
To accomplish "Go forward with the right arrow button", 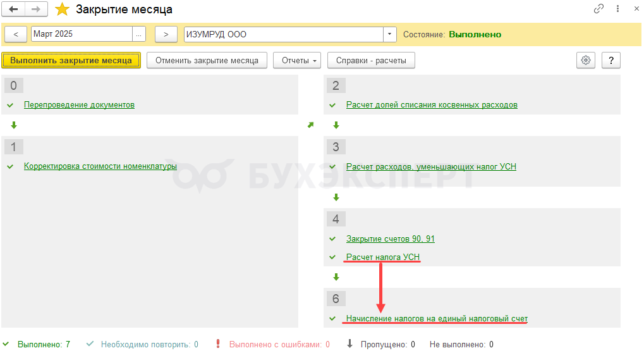I will click(x=36, y=9).
